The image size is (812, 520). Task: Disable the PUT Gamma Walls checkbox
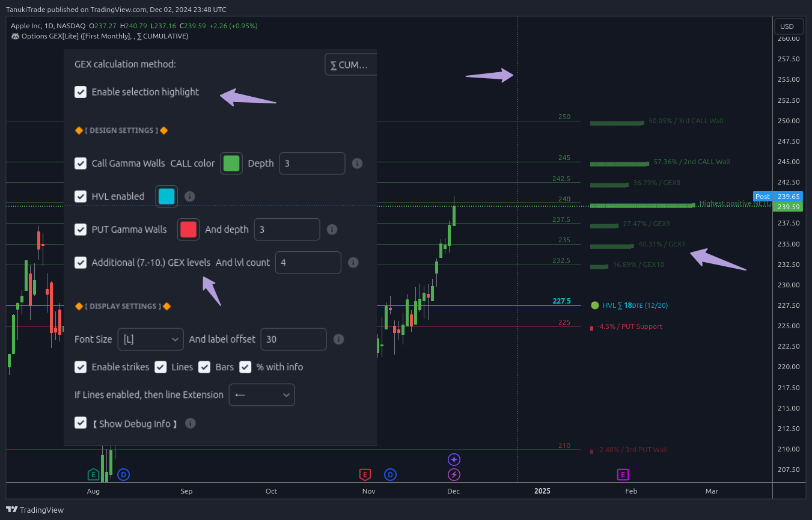[81, 230]
